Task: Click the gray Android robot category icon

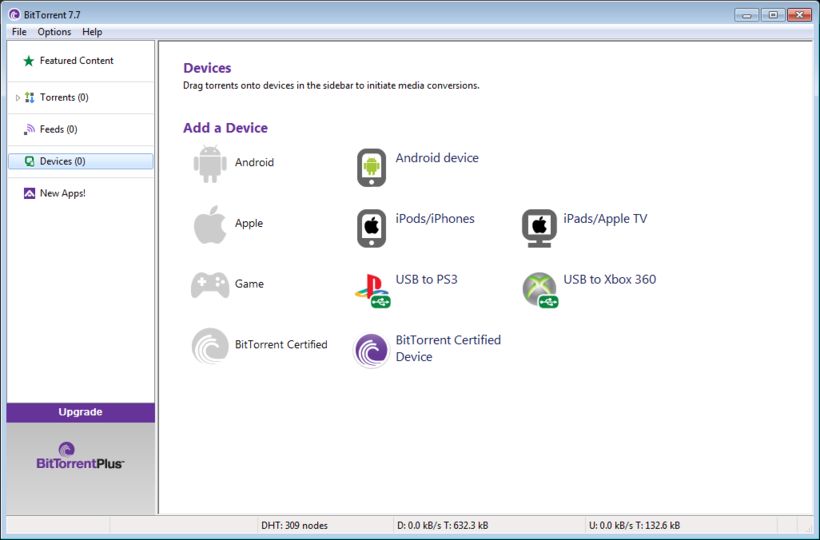Action: click(210, 164)
